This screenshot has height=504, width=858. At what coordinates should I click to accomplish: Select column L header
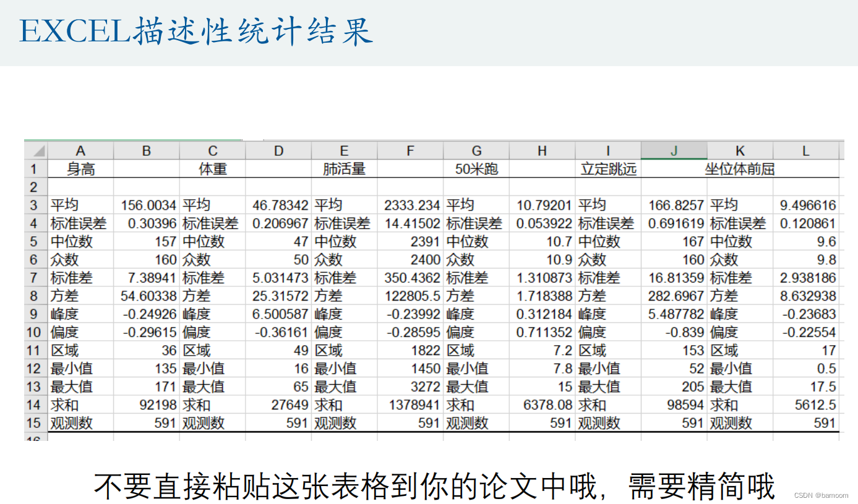806,151
